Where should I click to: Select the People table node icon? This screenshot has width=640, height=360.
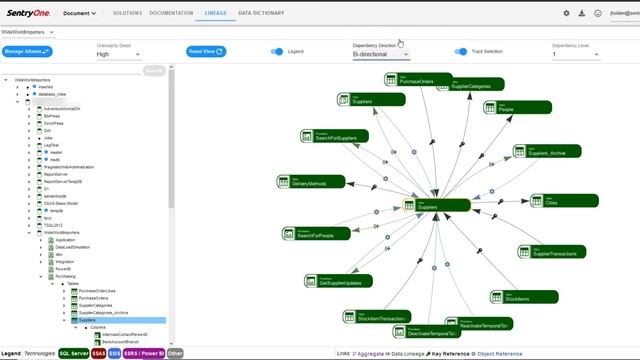[490, 107]
